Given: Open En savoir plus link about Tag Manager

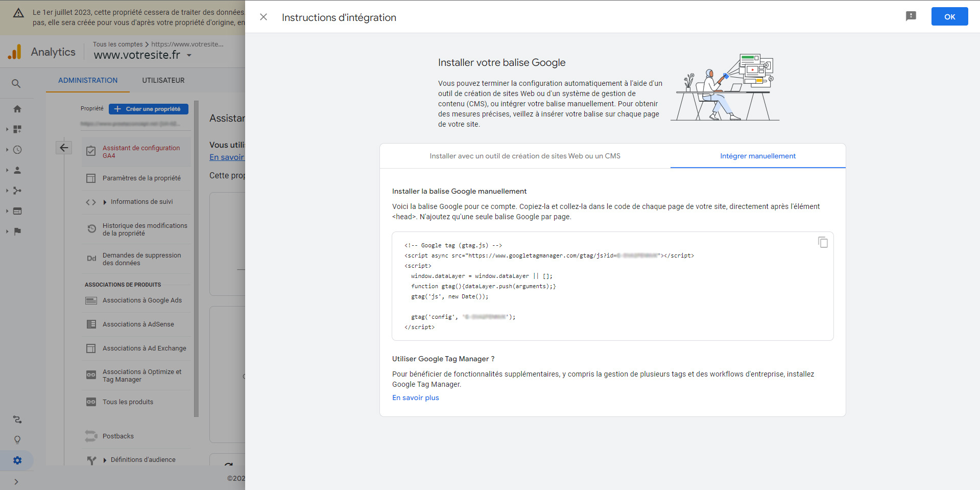Looking at the screenshot, I should tap(416, 398).
